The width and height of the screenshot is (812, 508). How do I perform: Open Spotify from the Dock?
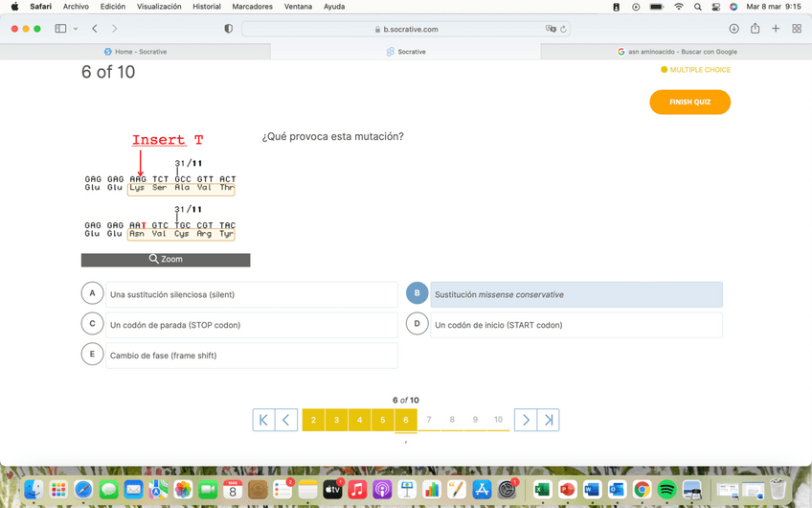pos(667,490)
